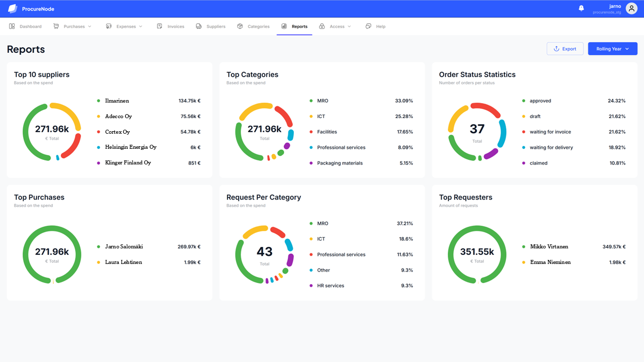
Task: Click the Suppliers truck icon
Action: coord(199,26)
